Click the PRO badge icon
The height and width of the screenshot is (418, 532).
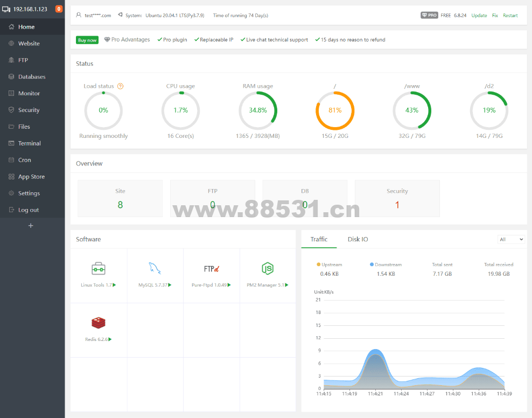[429, 16]
